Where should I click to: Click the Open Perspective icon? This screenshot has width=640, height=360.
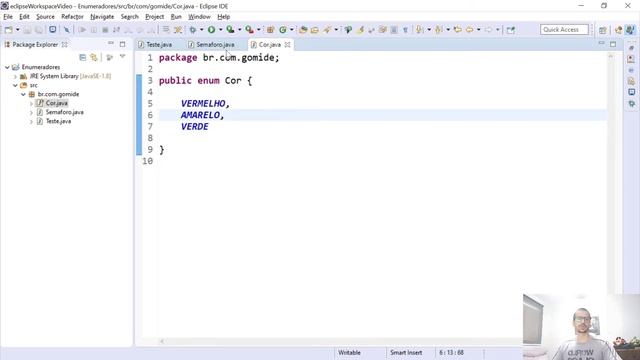[602, 30]
